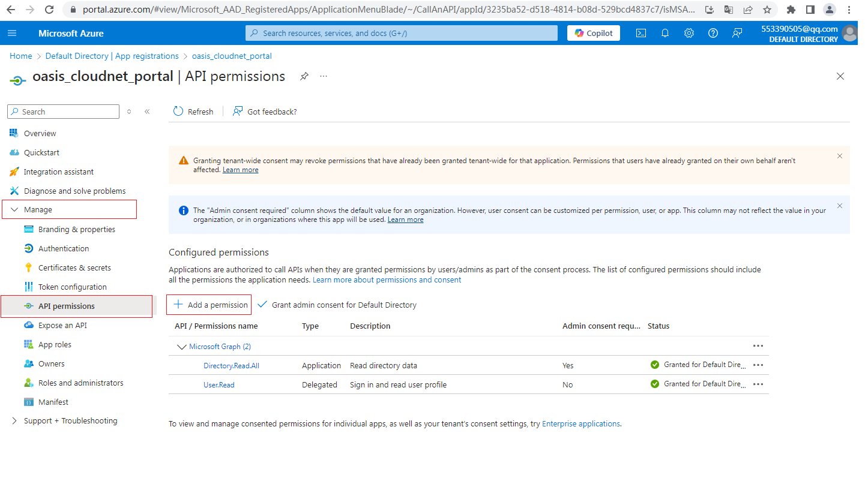Image resolution: width=868 pixels, height=490 pixels.
Task: Dismiss the orange tenant-wide consent warning
Action: (840, 156)
